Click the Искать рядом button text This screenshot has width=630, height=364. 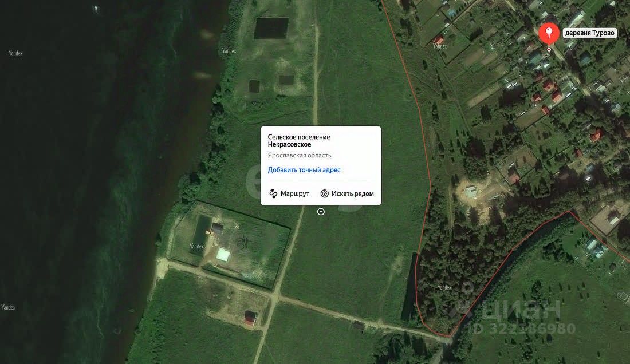[x=352, y=193]
